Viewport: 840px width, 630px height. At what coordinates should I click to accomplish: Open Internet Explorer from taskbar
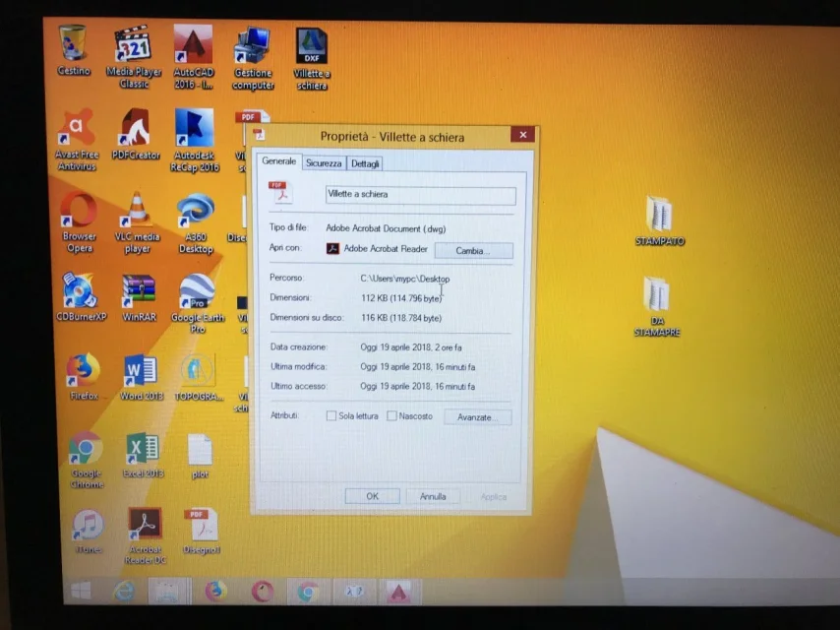(x=124, y=591)
